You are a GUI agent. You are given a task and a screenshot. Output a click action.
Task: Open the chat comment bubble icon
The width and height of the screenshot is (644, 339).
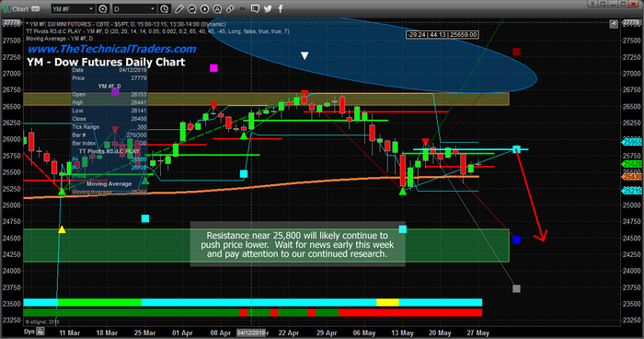255,8
